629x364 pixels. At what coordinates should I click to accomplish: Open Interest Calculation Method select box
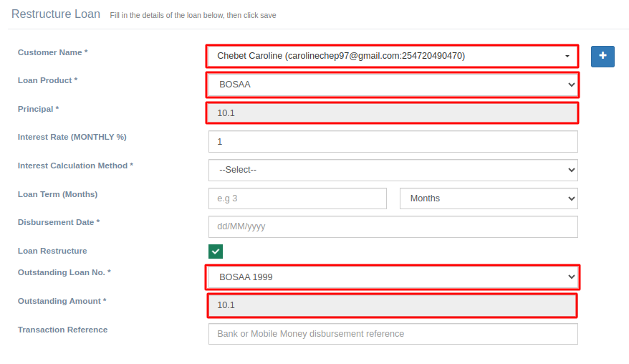point(393,170)
